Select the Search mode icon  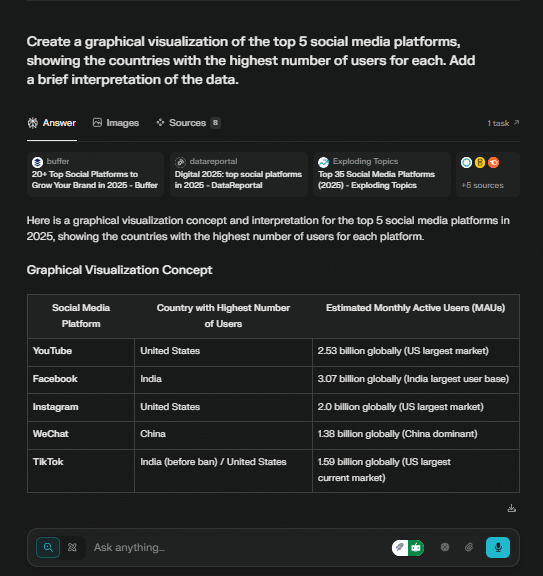(48, 547)
